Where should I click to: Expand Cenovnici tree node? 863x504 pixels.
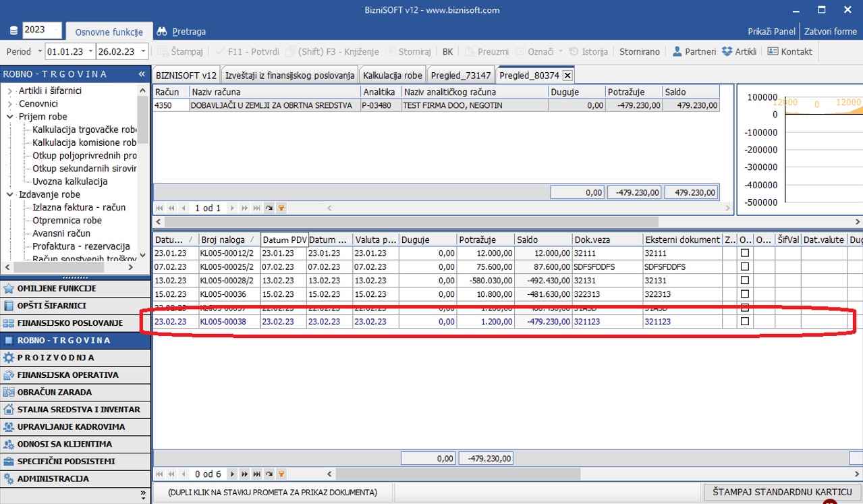pos(10,104)
